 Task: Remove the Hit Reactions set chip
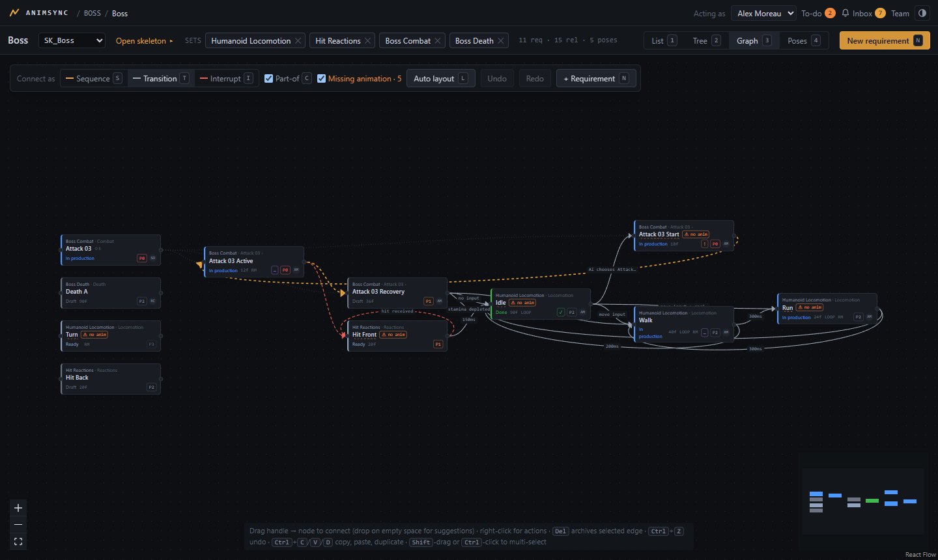coord(367,40)
